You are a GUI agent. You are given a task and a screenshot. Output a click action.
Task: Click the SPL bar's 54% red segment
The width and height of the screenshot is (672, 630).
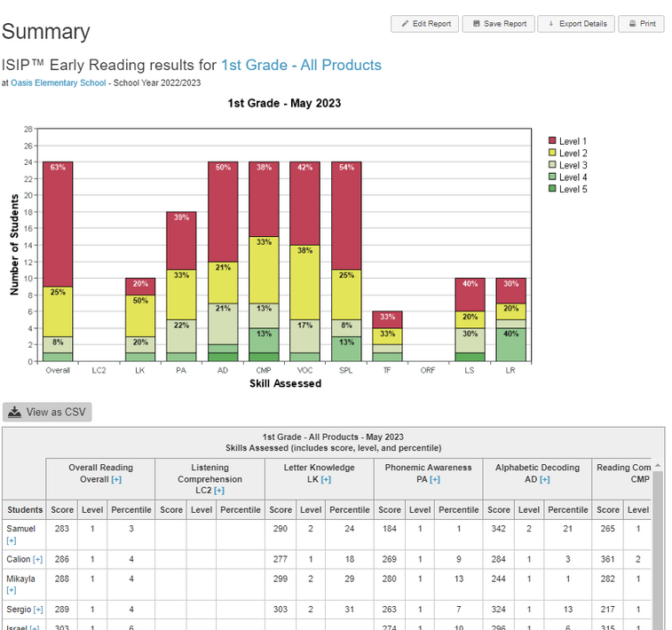(x=346, y=216)
